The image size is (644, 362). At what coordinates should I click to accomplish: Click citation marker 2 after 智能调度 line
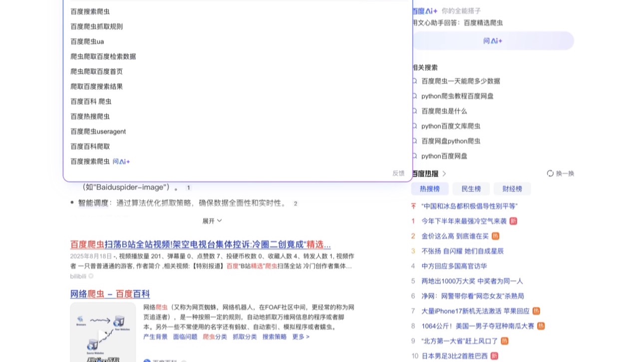click(x=296, y=203)
